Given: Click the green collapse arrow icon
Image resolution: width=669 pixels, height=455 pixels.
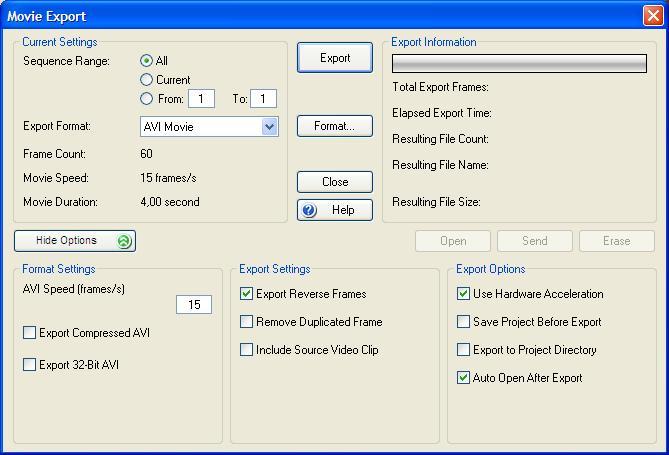Looking at the screenshot, I should click(124, 241).
